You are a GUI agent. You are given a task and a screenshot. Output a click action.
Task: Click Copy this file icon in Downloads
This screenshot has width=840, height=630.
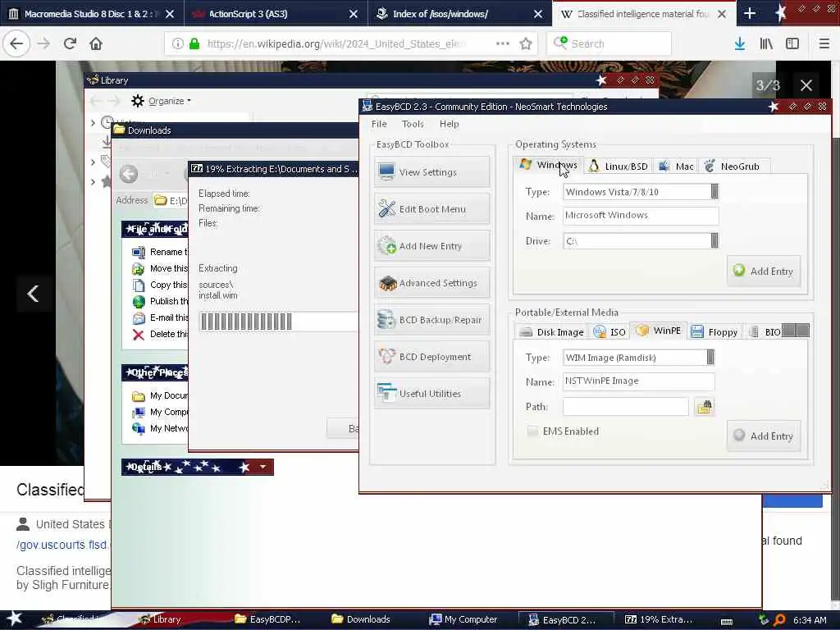(138, 285)
